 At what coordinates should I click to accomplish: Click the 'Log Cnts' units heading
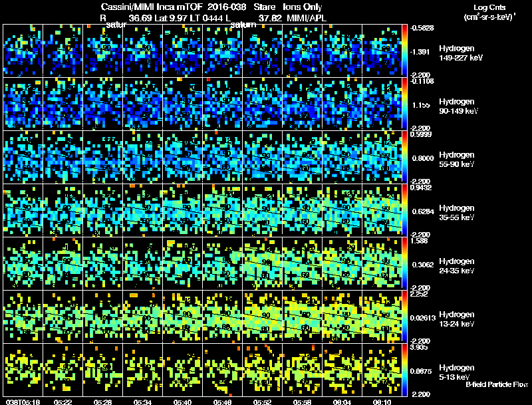489,7
